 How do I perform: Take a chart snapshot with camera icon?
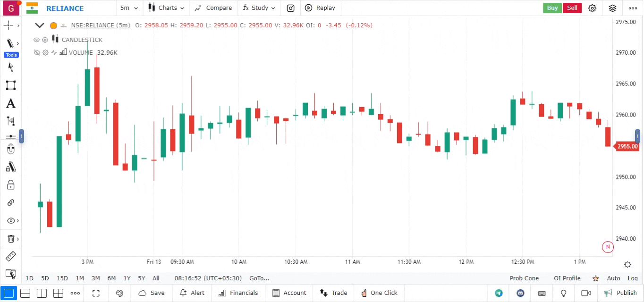coord(290,8)
